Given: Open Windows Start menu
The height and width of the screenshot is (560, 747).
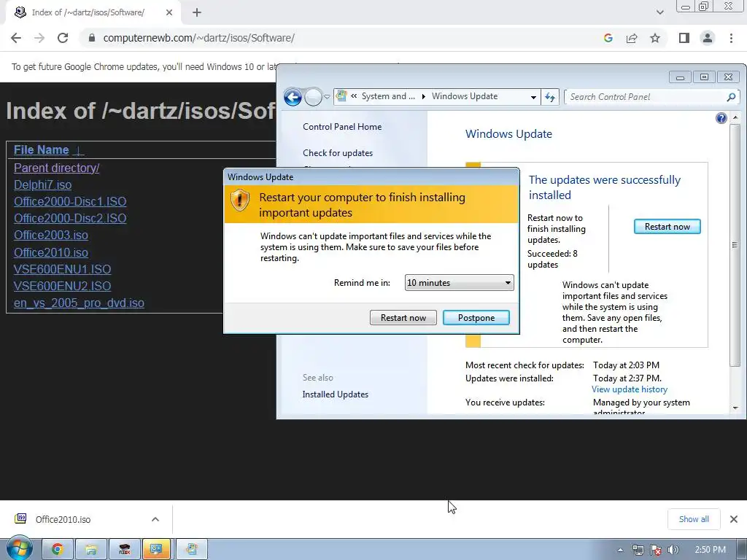Looking at the screenshot, I should [x=19, y=549].
